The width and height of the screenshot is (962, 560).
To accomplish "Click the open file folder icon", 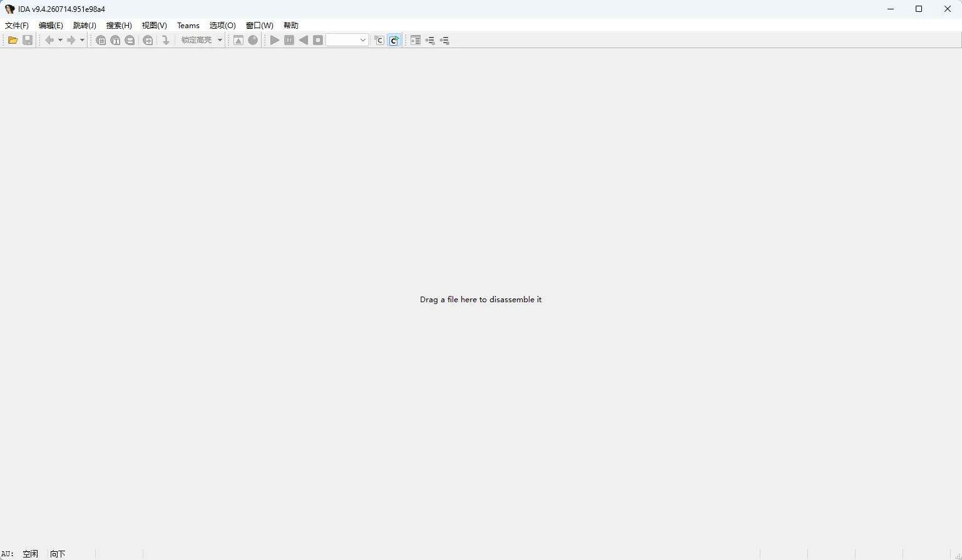I will [x=13, y=40].
